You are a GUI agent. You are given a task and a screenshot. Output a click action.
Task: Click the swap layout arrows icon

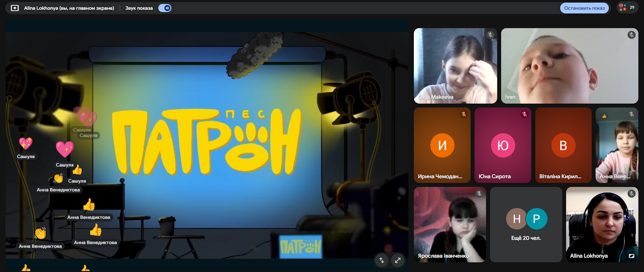point(382,260)
